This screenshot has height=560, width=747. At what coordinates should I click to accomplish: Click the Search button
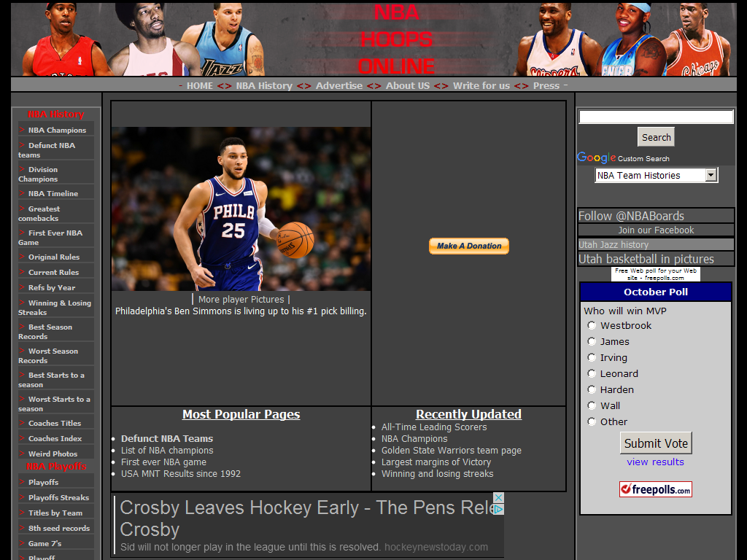656,137
